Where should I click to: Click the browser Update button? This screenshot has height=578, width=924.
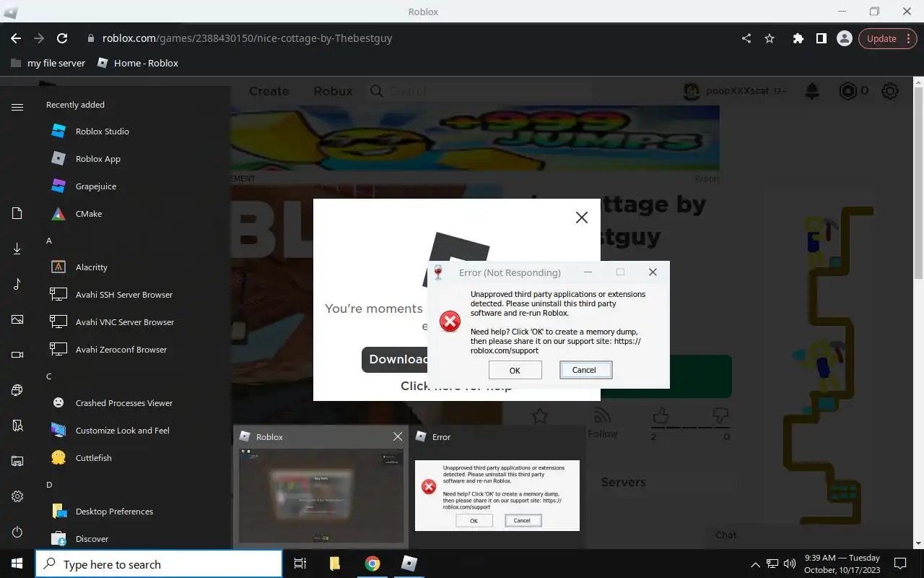point(888,38)
